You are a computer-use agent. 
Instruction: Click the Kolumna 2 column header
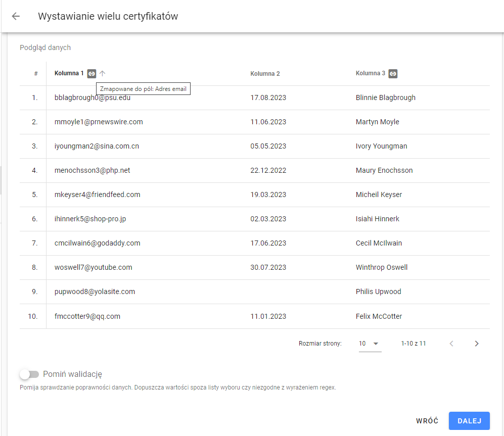click(265, 74)
